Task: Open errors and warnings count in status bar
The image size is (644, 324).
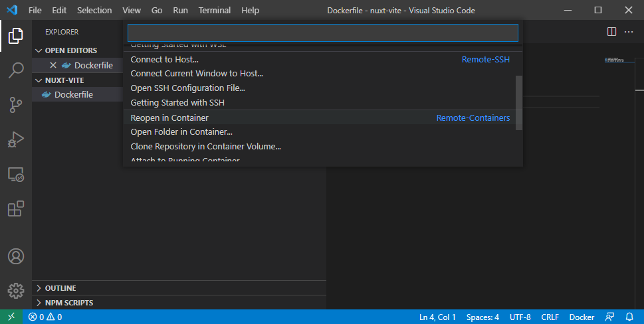Action: click(x=45, y=317)
